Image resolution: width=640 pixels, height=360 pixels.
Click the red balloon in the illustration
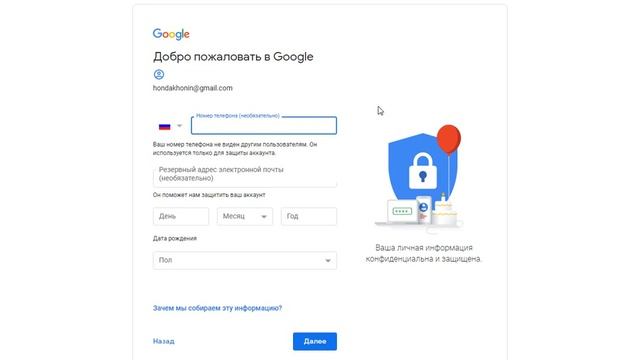tap(449, 140)
